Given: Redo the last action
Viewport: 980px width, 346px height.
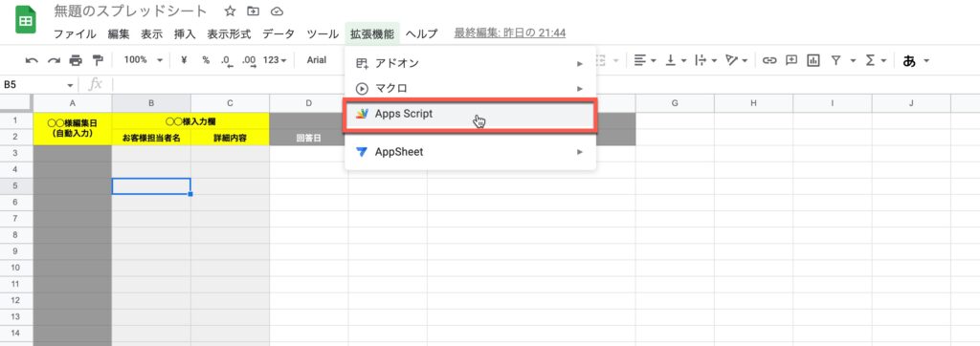Looking at the screenshot, I should click(x=54, y=60).
